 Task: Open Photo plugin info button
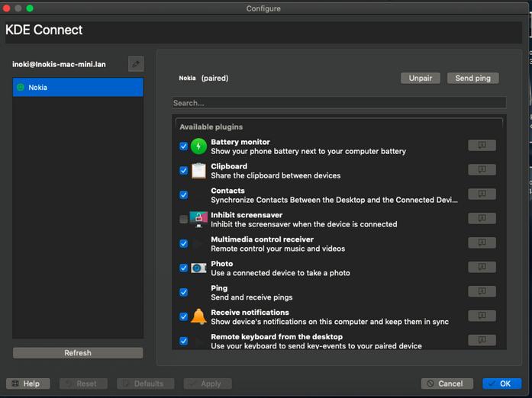482,268
